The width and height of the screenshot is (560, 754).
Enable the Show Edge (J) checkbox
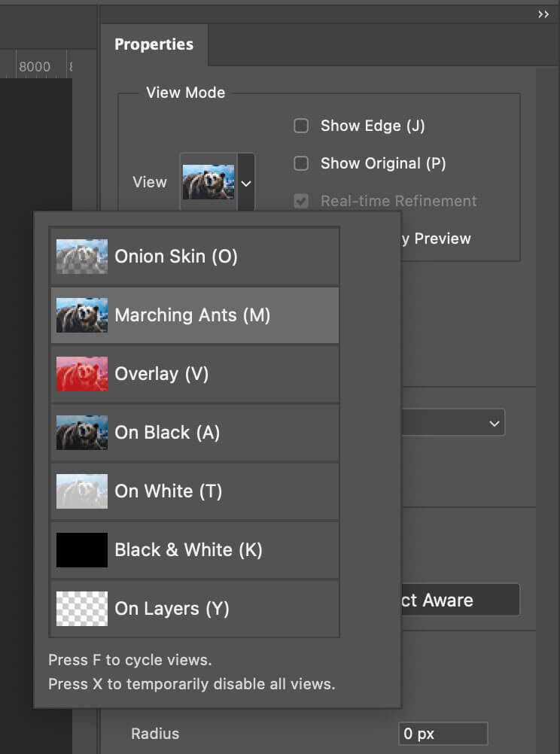(301, 126)
